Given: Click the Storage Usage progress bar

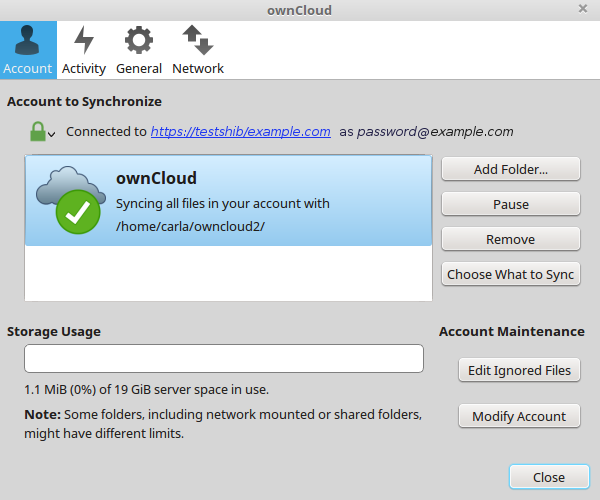Looking at the screenshot, I should 224,358.
